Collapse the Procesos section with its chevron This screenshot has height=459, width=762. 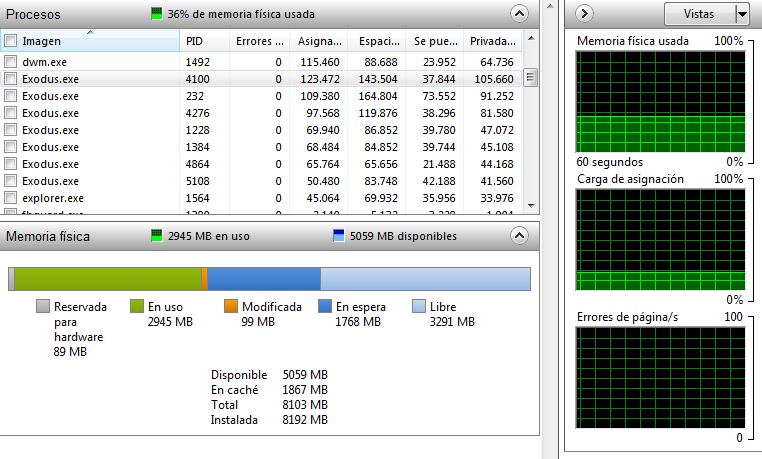518,14
